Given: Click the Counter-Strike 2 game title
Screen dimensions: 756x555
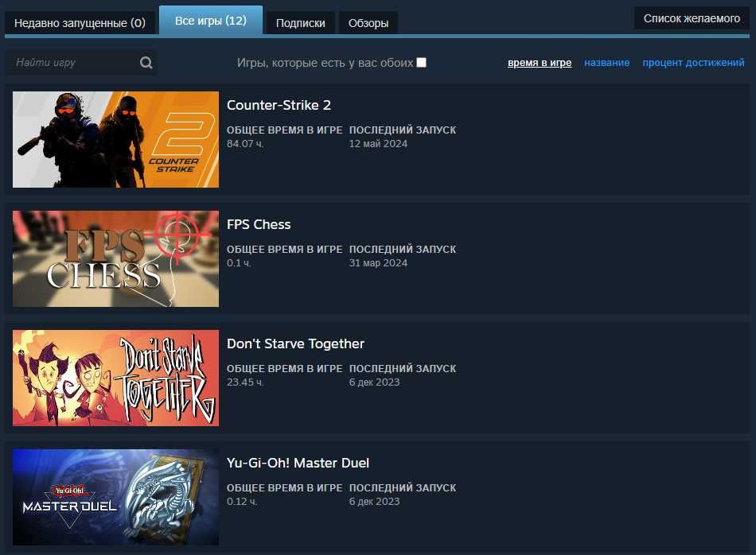Looking at the screenshot, I should click(x=279, y=105).
